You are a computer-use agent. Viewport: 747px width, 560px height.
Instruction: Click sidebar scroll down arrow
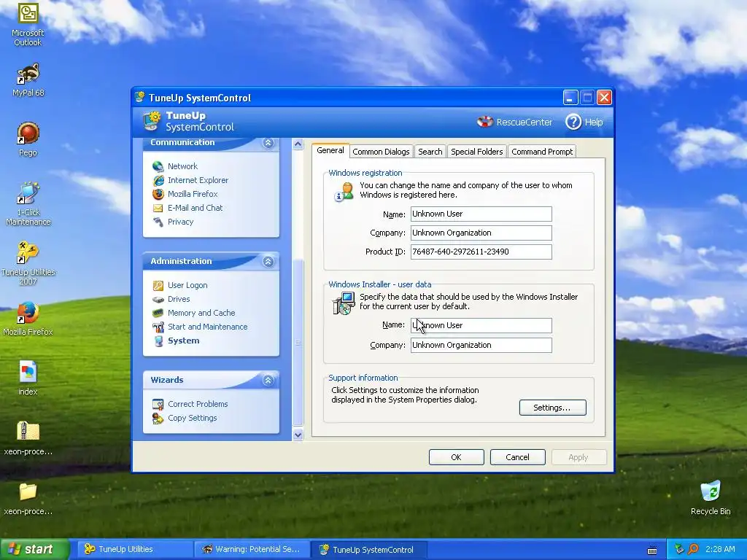point(298,435)
